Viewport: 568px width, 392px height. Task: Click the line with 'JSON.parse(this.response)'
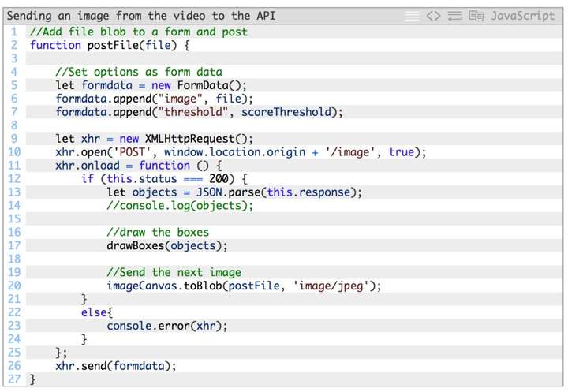[x=234, y=192]
